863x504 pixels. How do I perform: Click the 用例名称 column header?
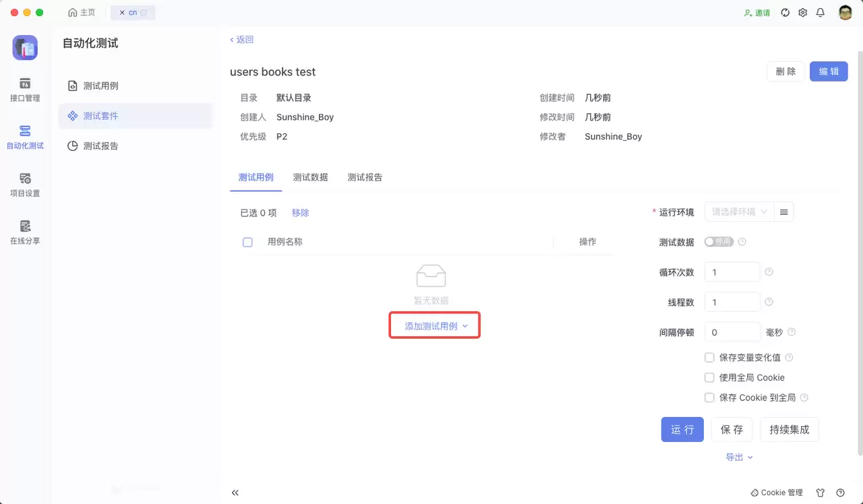coord(285,242)
